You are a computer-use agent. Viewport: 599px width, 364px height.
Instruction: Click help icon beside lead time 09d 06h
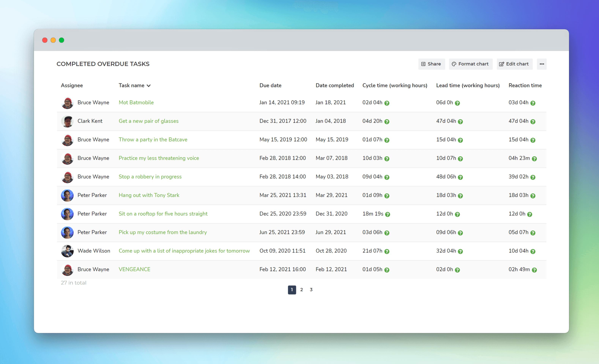[460, 233]
